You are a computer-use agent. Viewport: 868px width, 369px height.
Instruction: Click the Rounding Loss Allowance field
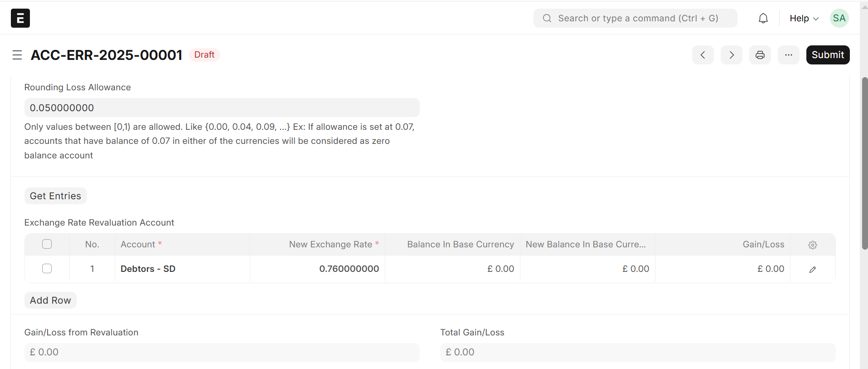tap(222, 108)
